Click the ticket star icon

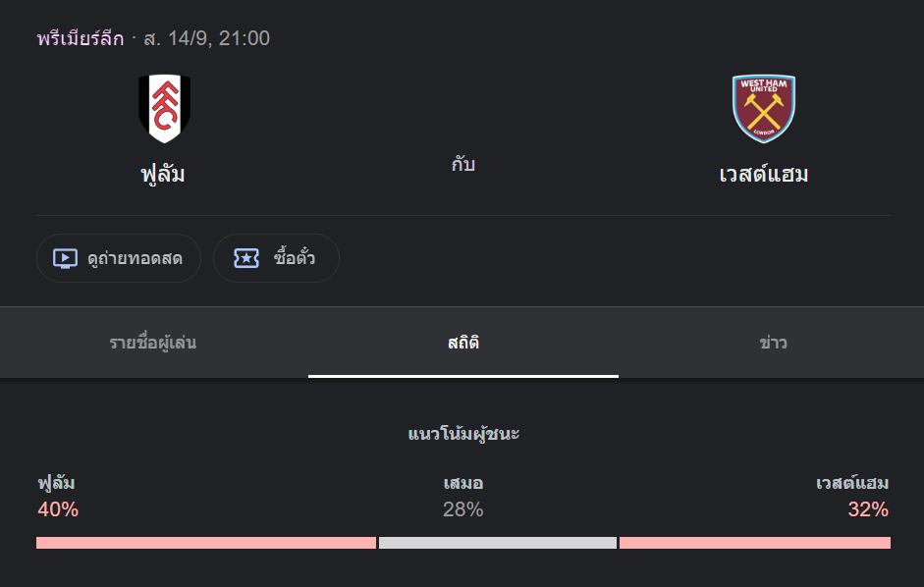click(246, 258)
